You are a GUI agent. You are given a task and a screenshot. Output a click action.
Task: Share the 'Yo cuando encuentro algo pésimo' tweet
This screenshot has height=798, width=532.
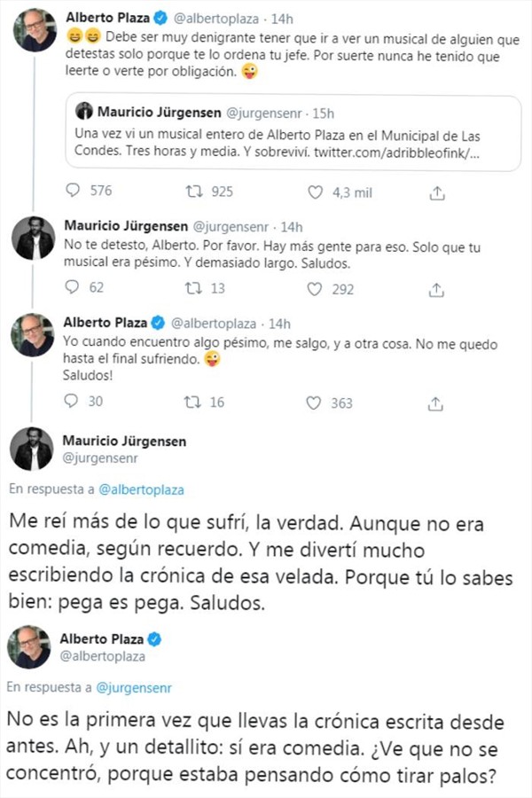click(436, 402)
